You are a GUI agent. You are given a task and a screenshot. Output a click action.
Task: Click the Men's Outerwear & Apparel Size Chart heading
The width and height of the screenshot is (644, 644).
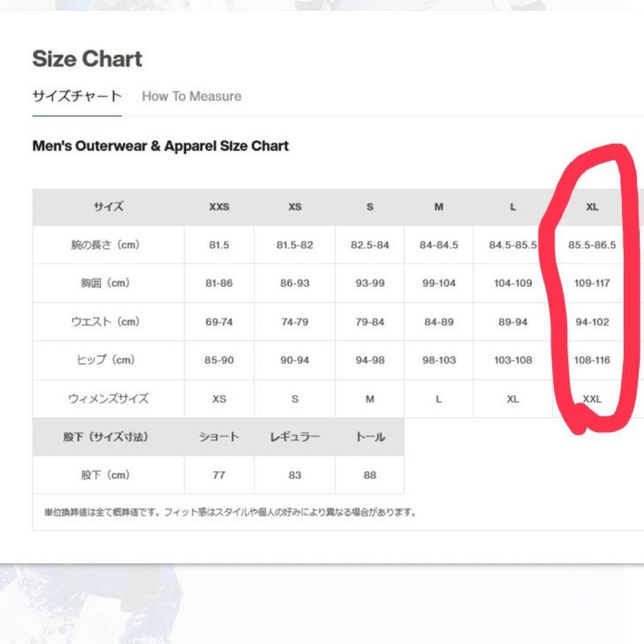click(x=160, y=146)
